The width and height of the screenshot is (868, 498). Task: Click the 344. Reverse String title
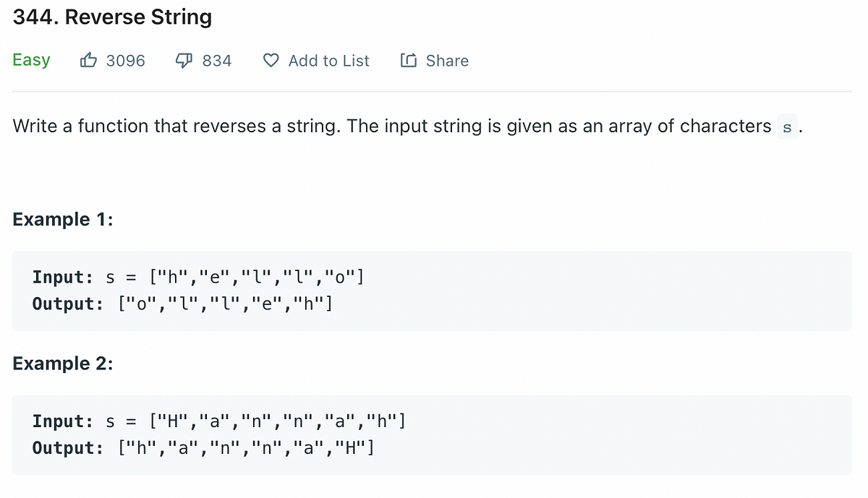tap(112, 17)
